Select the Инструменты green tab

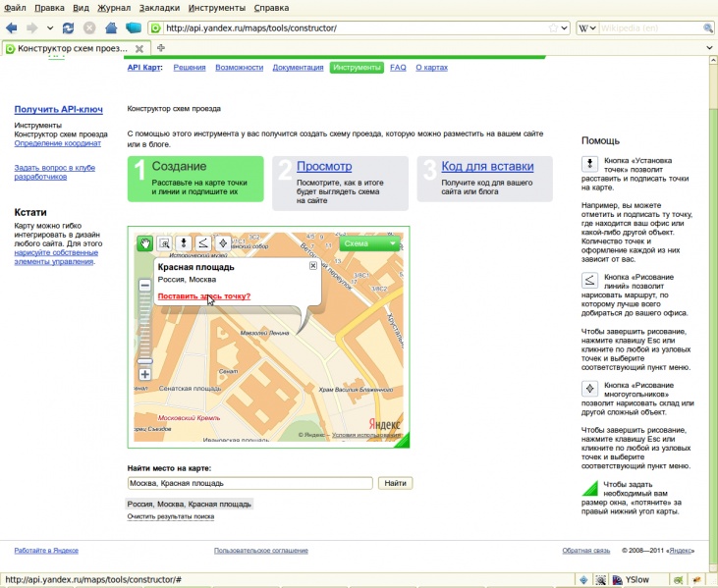pyautogui.click(x=357, y=68)
